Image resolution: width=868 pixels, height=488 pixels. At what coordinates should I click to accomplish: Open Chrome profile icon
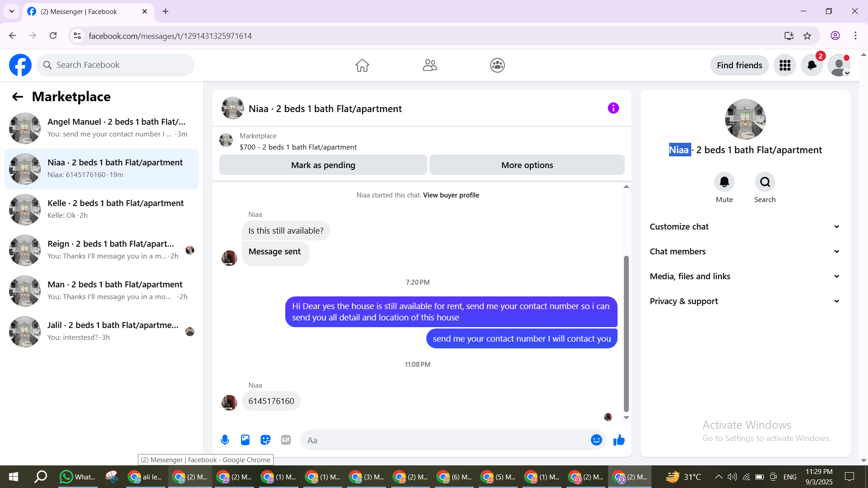click(835, 36)
